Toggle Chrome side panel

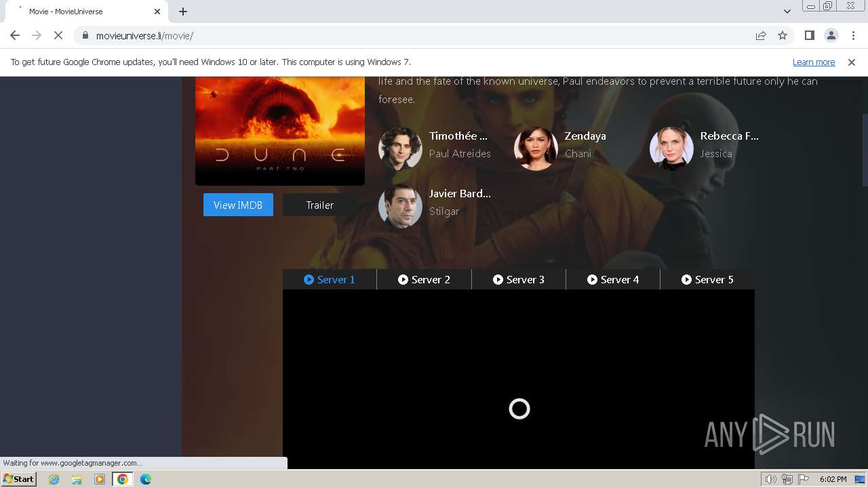tap(809, 36)
